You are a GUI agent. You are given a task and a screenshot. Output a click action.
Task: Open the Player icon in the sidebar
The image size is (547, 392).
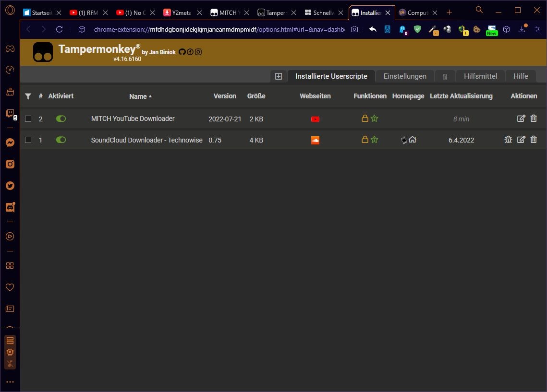(x=10, y=236)
